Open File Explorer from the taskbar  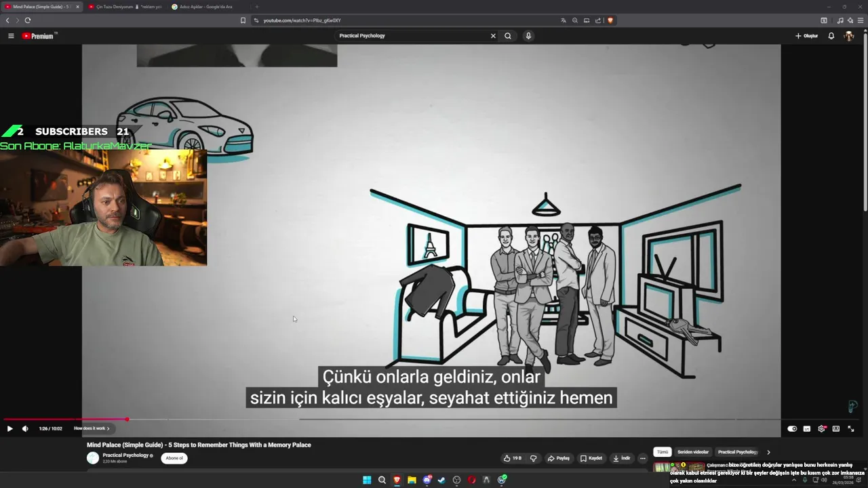pyautogui.click(x=412, y=480)
